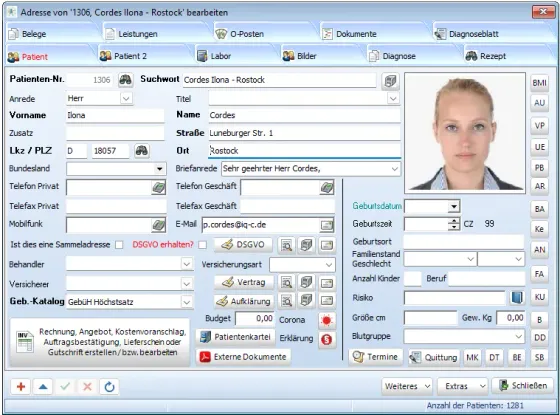560x415 pixels.
Task: Click the patient photo thumbnail
Action: (x=465, y=133)
